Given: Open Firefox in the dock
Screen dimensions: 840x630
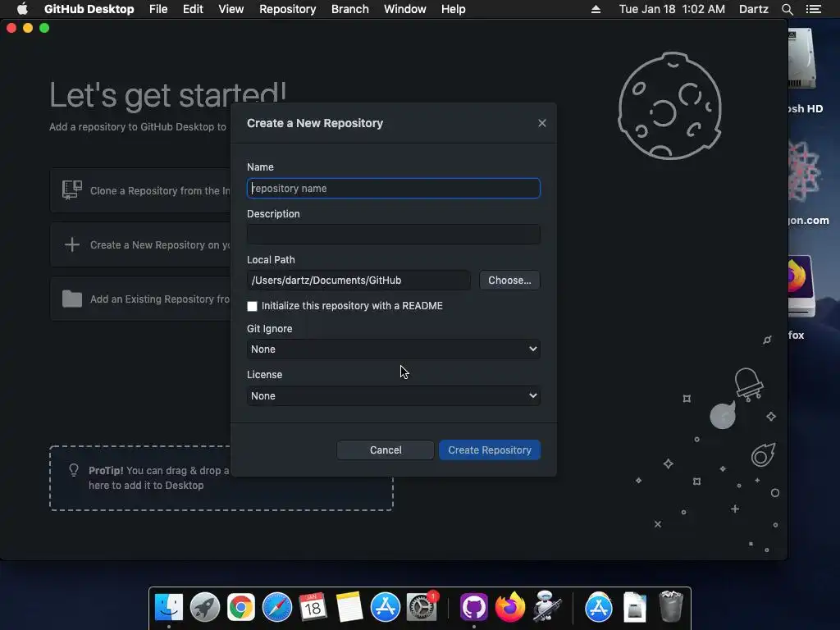Looking at the screenshot, I should [x=510, y=607].
